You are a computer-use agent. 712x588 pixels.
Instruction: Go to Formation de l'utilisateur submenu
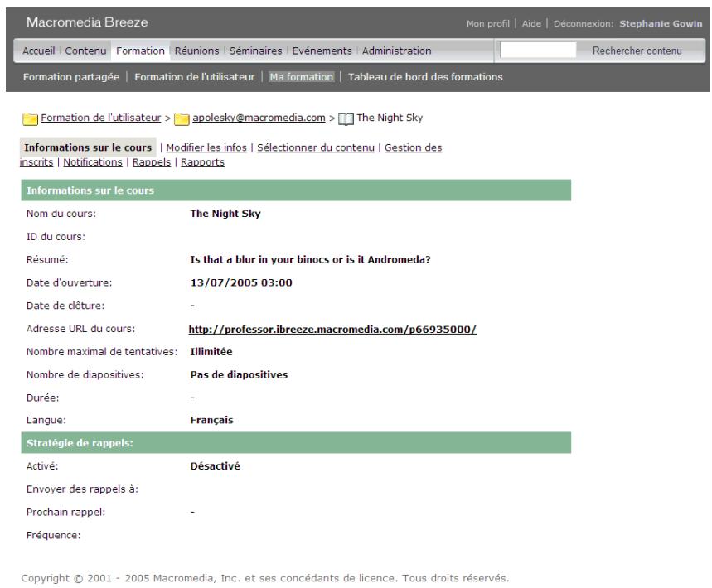[194, 77]
